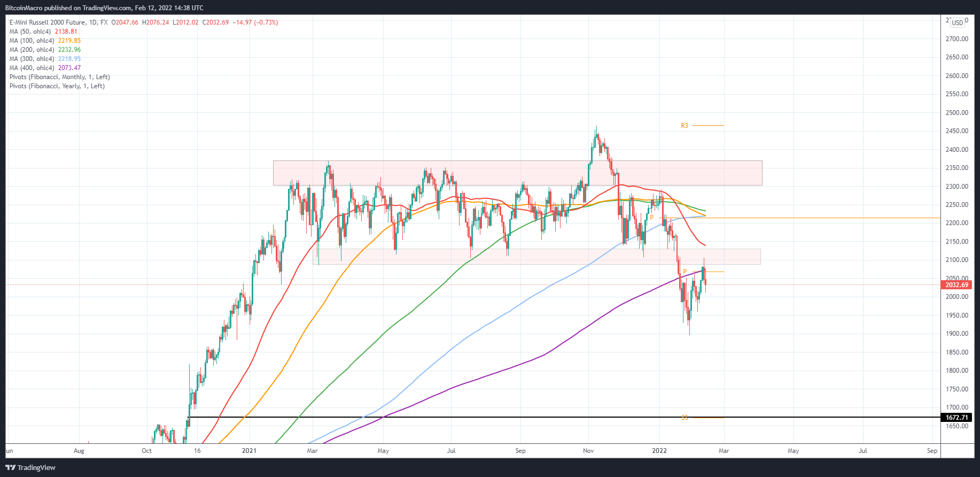Click the 2022 label on time axis
The image size is (980, 477).
coord(659,451)
